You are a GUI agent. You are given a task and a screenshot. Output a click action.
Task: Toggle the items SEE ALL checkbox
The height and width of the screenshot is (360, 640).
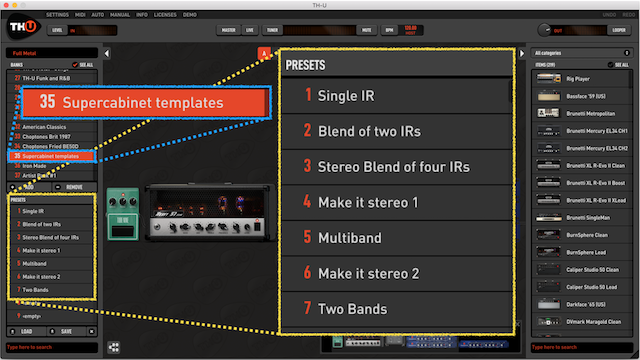611,64
